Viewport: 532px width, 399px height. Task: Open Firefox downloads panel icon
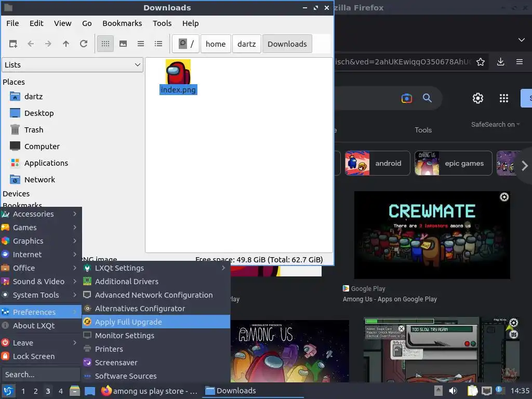coord(500,62)
